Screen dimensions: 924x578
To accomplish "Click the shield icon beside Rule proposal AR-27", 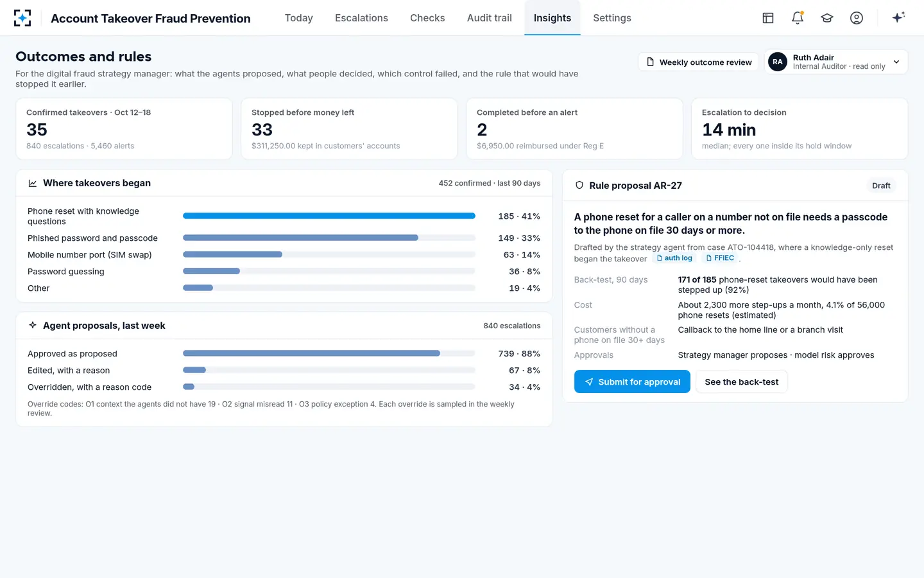I will [579, 186].
